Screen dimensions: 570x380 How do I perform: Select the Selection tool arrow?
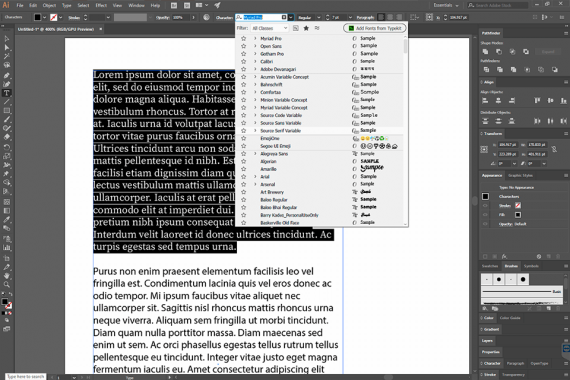[x=7, y=39]
